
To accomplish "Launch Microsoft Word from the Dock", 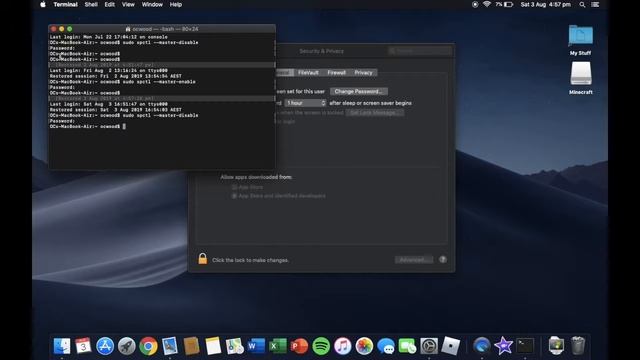I will point(256,346).
